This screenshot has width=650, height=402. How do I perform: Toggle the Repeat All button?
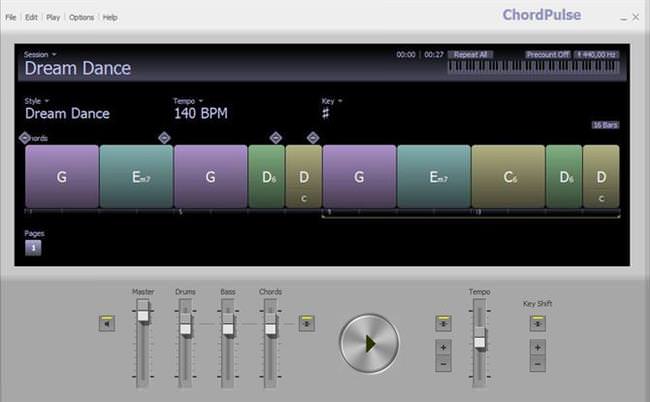[471, 55]
